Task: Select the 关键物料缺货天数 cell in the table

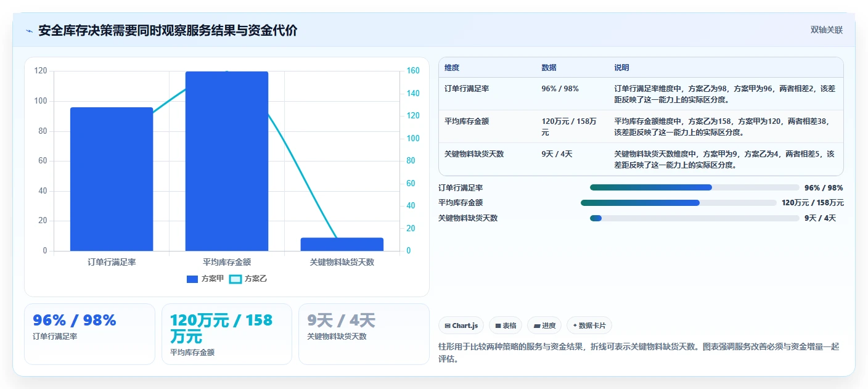Action: click(474, 154)
